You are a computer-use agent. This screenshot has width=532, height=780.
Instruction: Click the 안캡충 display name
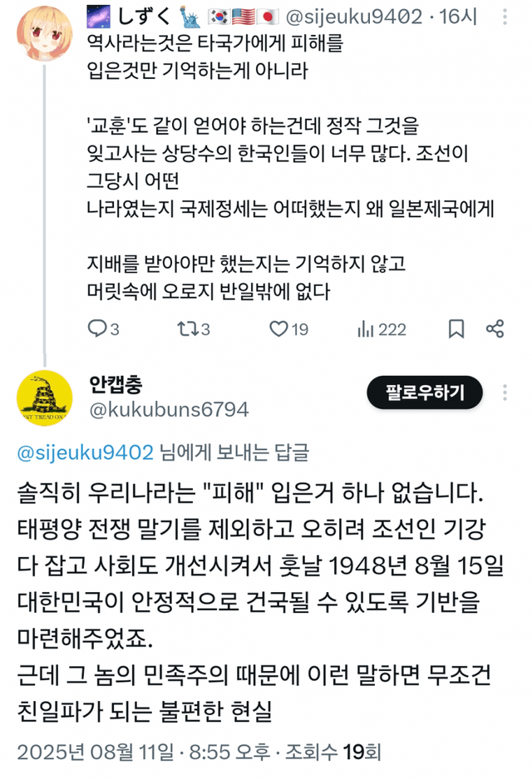click(x=116, y=383)
